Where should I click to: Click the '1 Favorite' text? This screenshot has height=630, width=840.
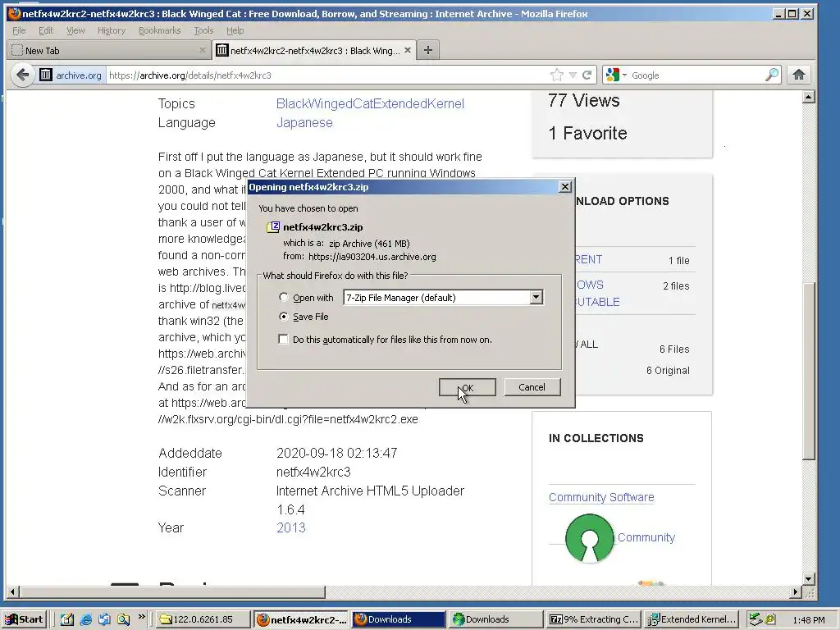[x=587, y=133]
